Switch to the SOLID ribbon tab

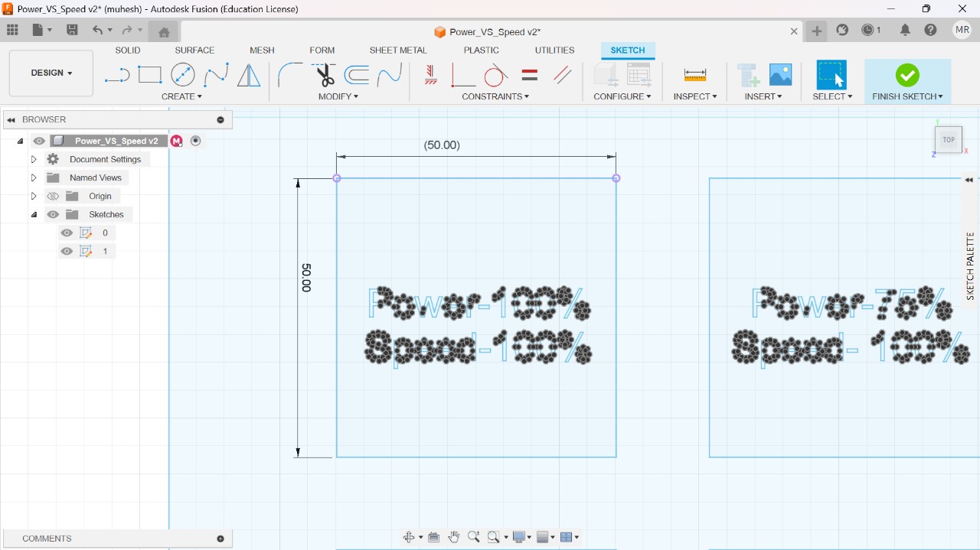(x=127, y=50)
